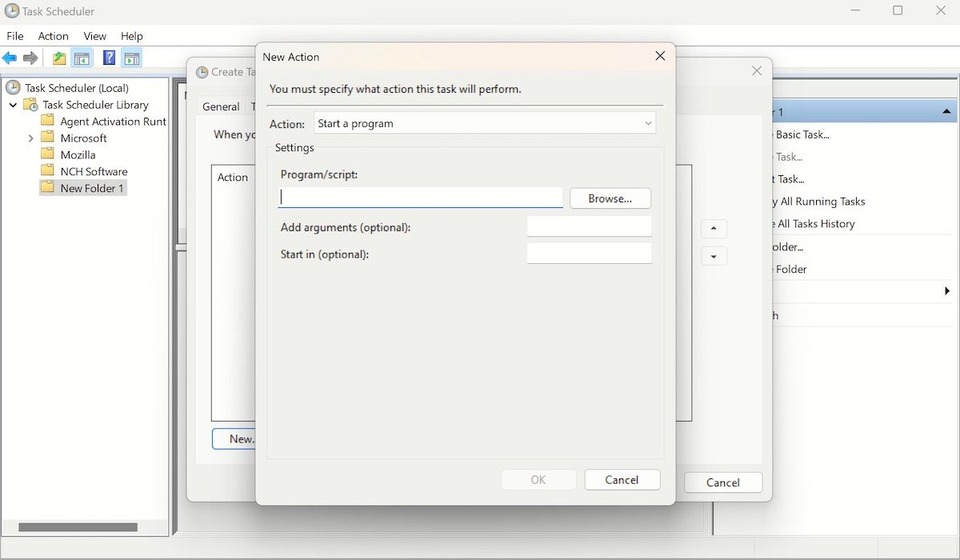Open the View menu
This screenshot has width=960, height=560.
coord(94,36)
